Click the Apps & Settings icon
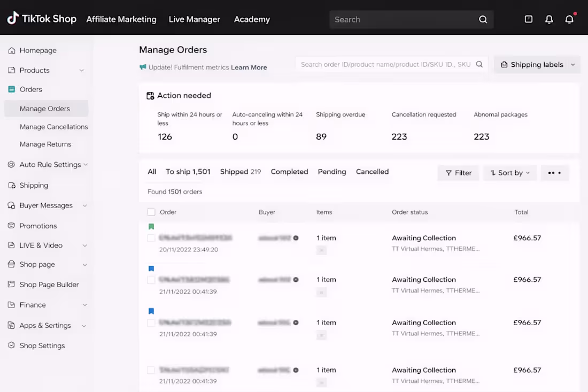Image resolution: width=588 pixels, height=392 pixels. click(x=11, y=325)
